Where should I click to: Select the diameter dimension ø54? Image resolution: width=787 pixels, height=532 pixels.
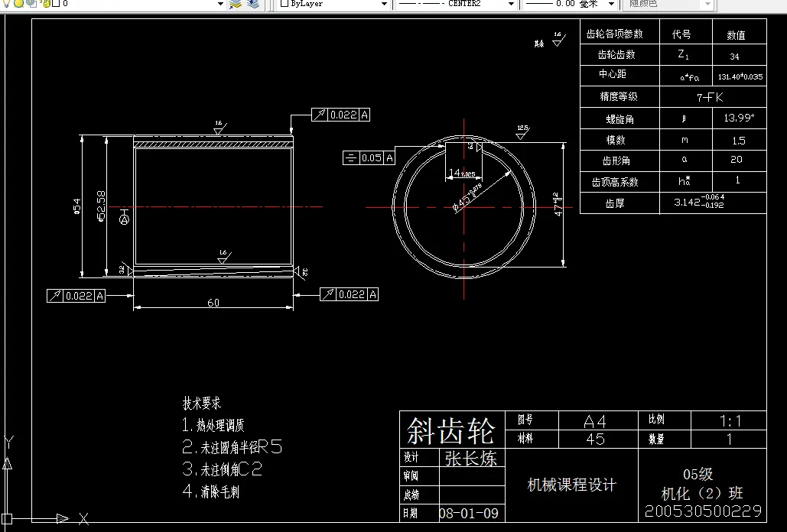pyautogui.click(x=76, y=206)
